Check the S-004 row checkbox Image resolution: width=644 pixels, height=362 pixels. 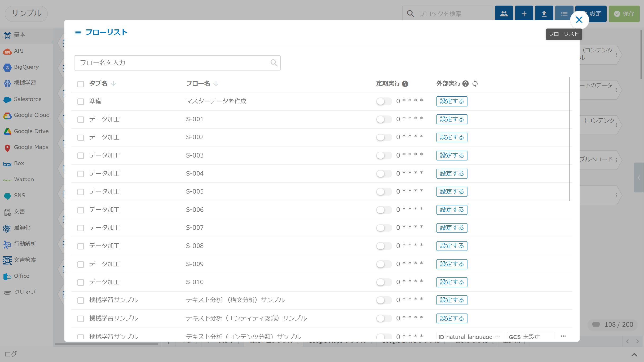81,174
